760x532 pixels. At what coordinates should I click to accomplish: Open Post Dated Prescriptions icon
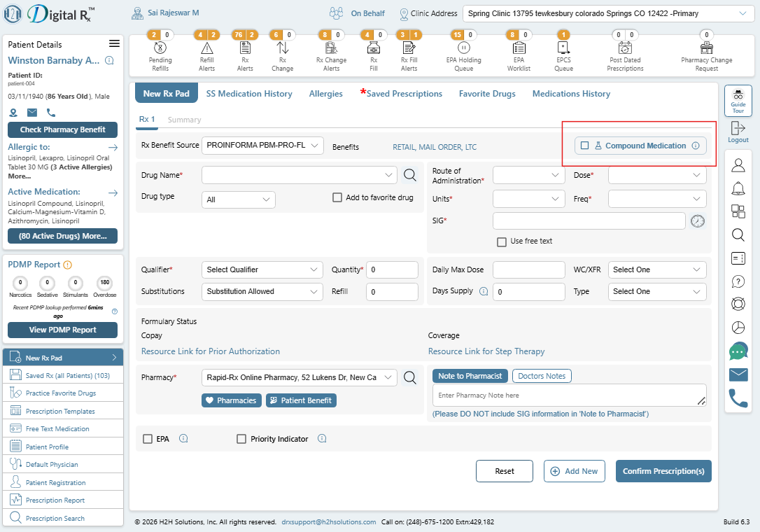click(625, 48)
